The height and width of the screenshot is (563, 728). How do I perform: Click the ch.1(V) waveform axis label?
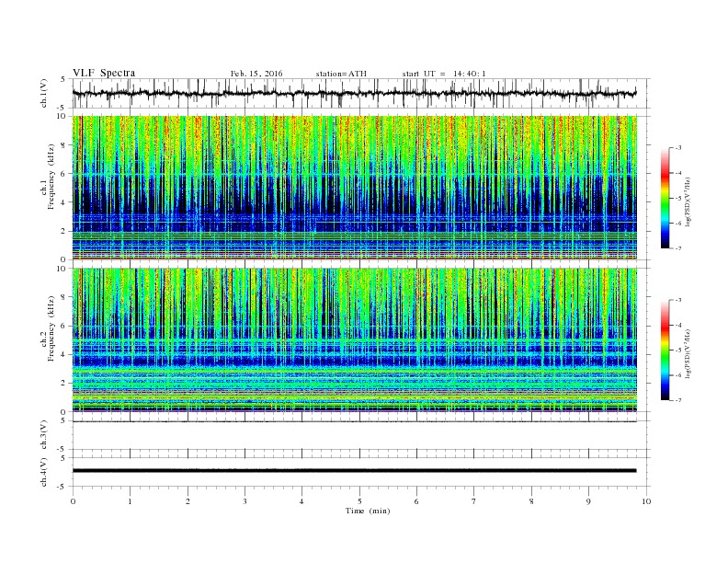[x=44, y=93]
